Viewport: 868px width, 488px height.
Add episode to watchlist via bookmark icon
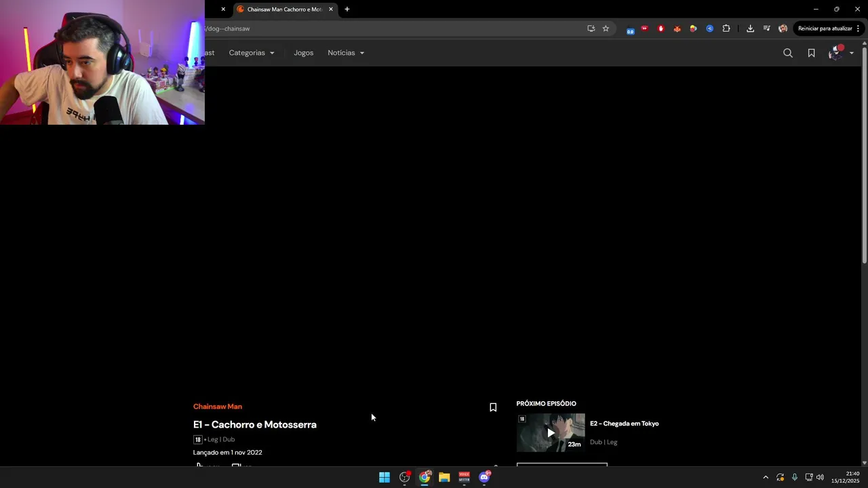[493, 407]
